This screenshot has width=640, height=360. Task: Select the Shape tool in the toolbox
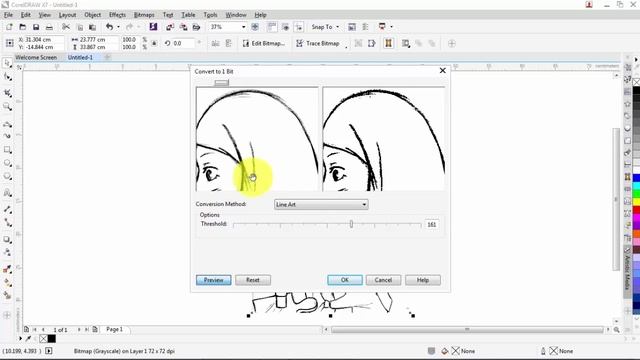point(7,77)
